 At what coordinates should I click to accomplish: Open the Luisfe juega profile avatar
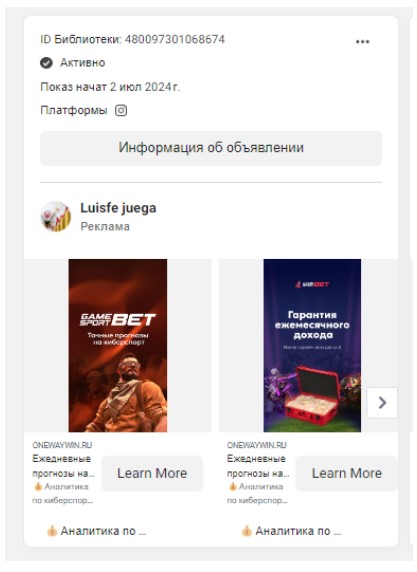[x=55, y=216]
